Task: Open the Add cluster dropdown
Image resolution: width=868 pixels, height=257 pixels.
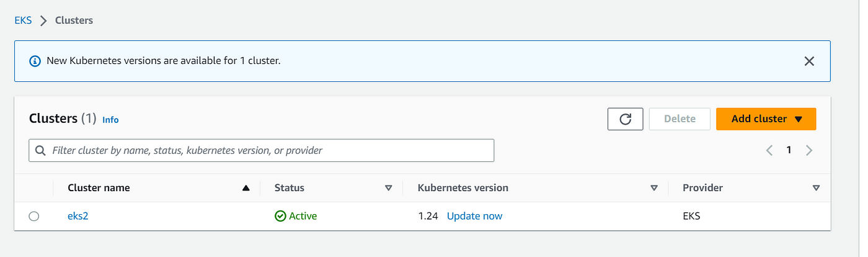Action: tap(766, 119)
